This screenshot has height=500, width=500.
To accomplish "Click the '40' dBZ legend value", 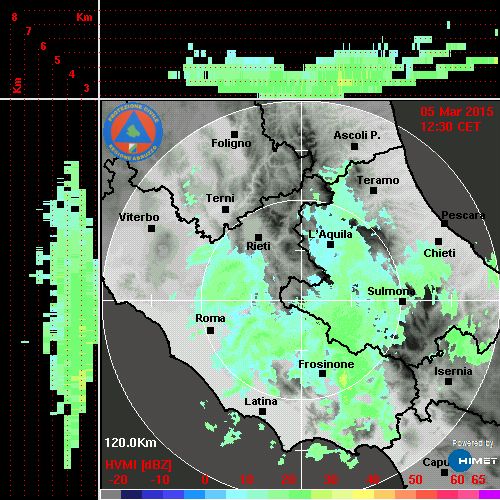I will click(372, 480).
